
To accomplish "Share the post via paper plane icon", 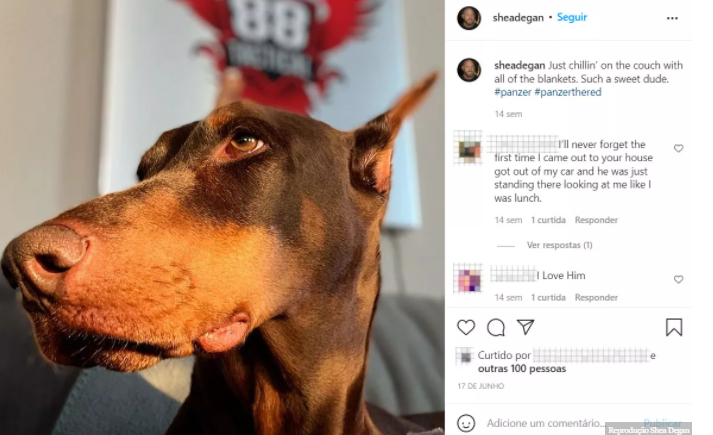I will click(x=525, y=327).
